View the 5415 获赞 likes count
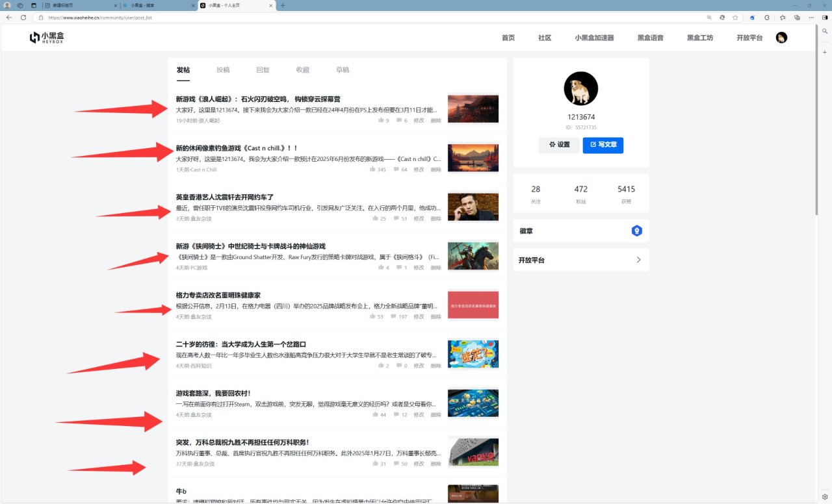832x504 pixels. (627, 194)
